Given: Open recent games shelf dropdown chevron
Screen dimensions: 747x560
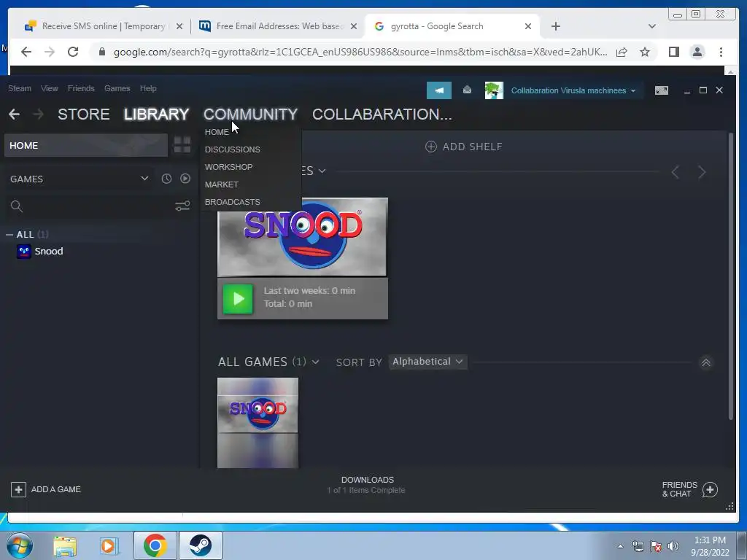Looking at the screenshot, I should (x=322, y=171).
